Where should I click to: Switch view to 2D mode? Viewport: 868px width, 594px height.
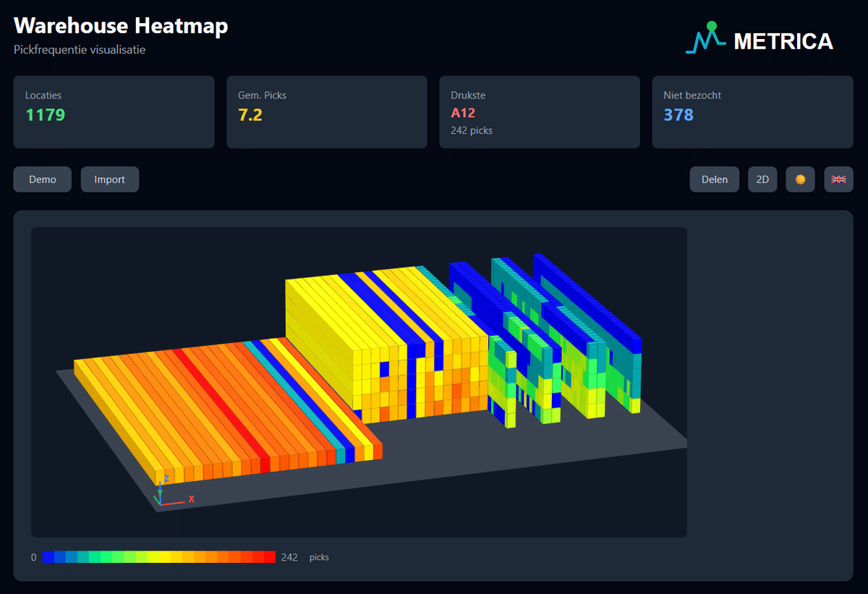pos(762,179)
